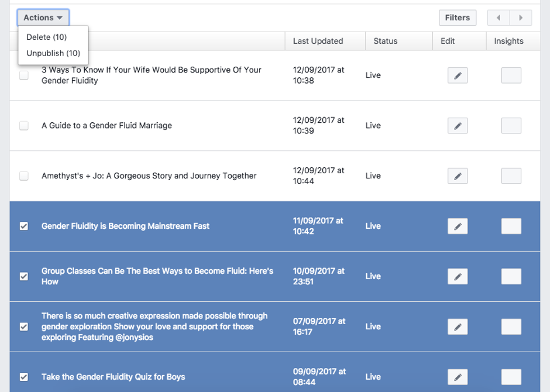
Task: Select checkbox for Amethyst's + Jo article
Action: click(x=24, y=176)
